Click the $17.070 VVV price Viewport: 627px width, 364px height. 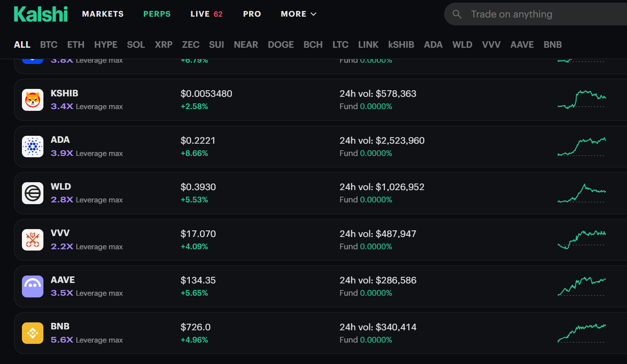198,234
